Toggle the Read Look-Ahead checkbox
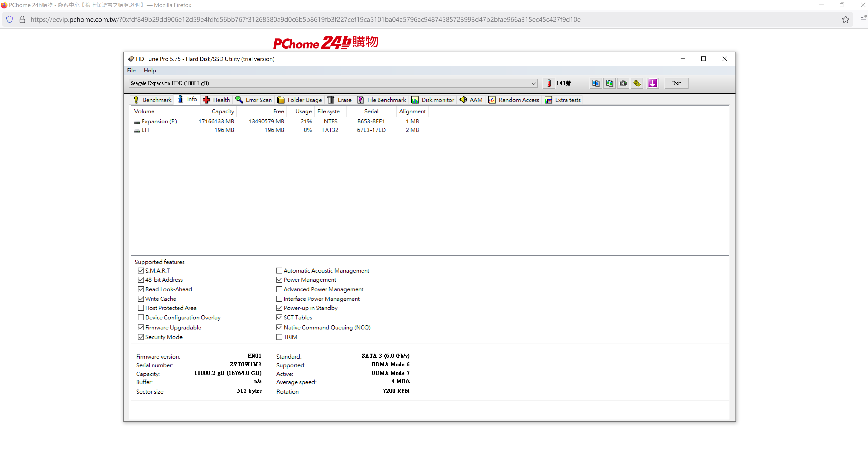Viewport: 868px width, 471px height. pos(141,289)
